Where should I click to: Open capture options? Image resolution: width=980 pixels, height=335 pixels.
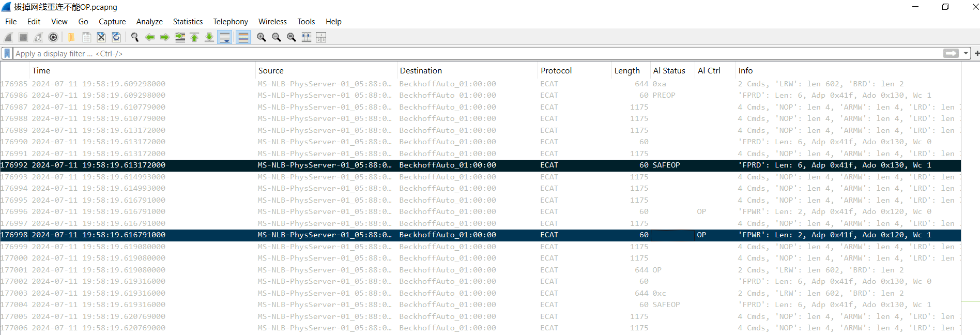pyautogui.click(x=53, y=37)
